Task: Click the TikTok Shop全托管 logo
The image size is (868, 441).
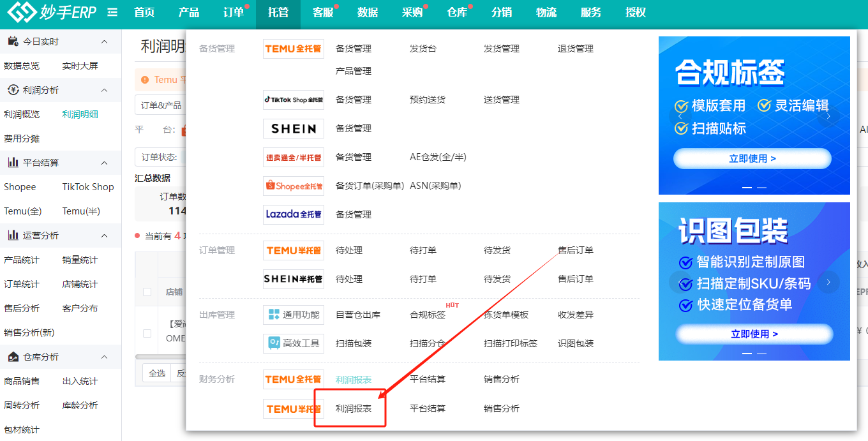Action: tap(294, 100)
